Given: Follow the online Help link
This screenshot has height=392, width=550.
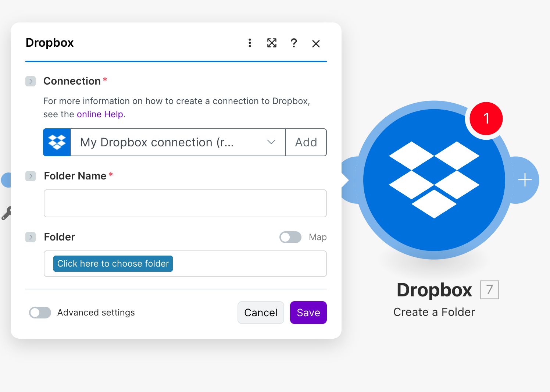Looking at the screenshot, I should (x=100, y=114).
